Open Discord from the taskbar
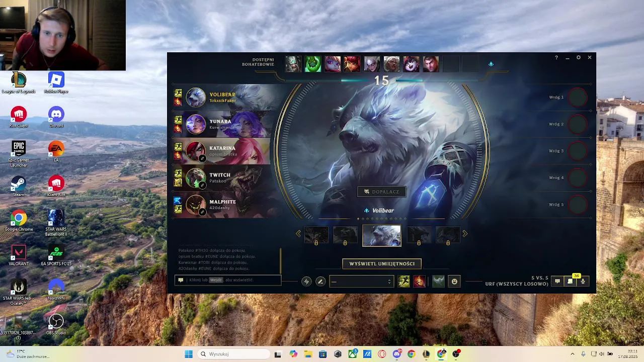The height and width of the screenshot is (362, 644). pyautogui.click(x=397, y=354)
